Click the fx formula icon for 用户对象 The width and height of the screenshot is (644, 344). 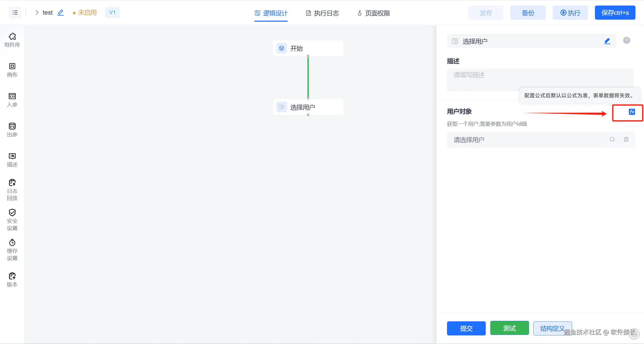click(632, 112)
